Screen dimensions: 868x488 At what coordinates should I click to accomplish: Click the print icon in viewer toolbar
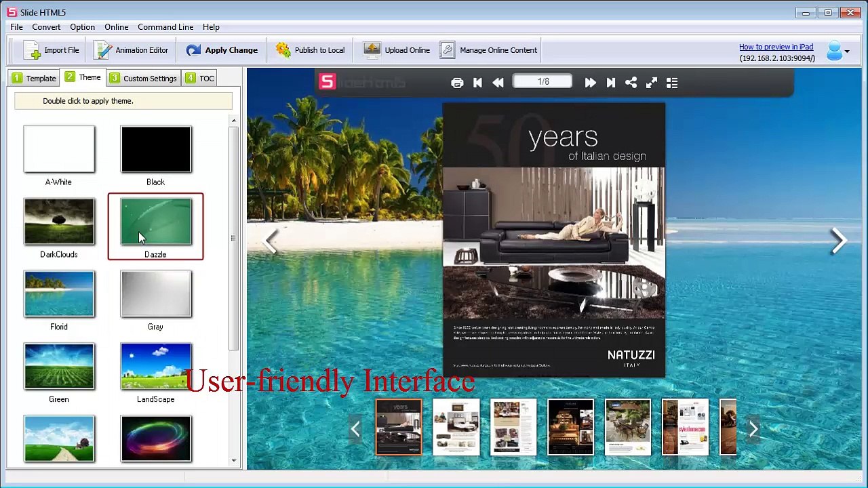(x=457, y=83)
